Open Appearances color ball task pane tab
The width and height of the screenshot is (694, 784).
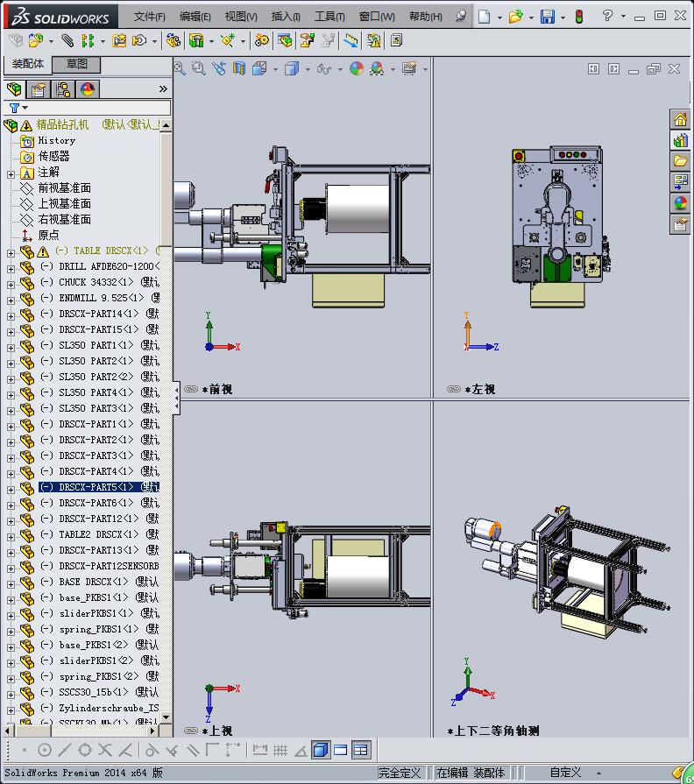coord(681,203)
